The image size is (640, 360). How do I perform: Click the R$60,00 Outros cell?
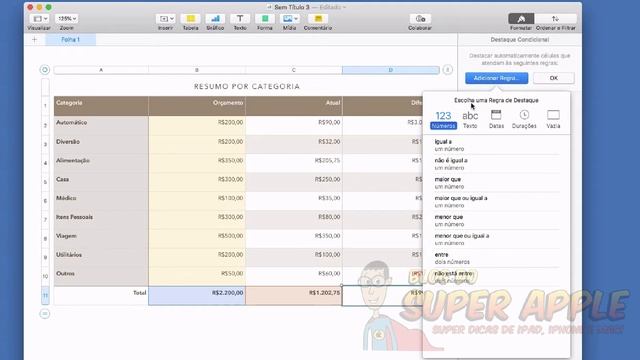point(294,276)
